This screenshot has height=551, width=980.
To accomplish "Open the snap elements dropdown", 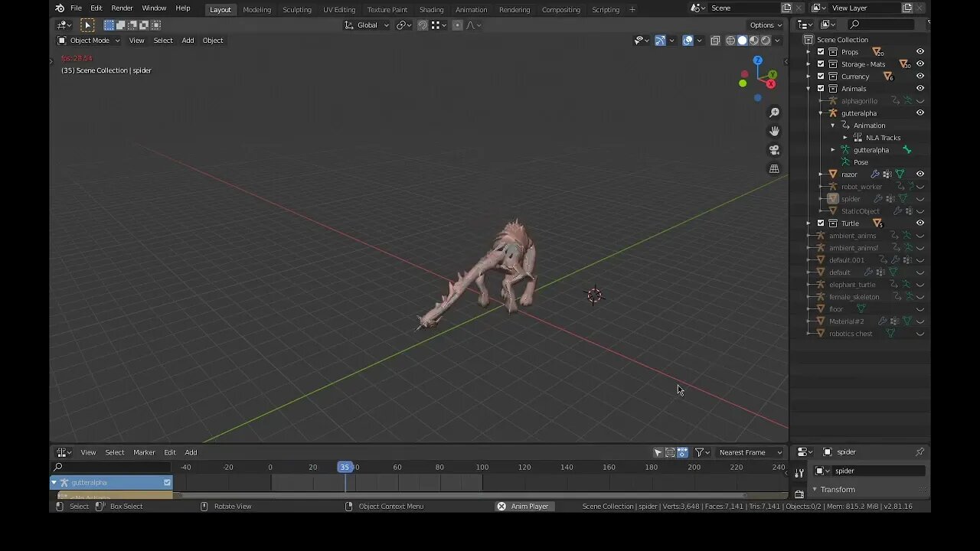I will point(439,24).
